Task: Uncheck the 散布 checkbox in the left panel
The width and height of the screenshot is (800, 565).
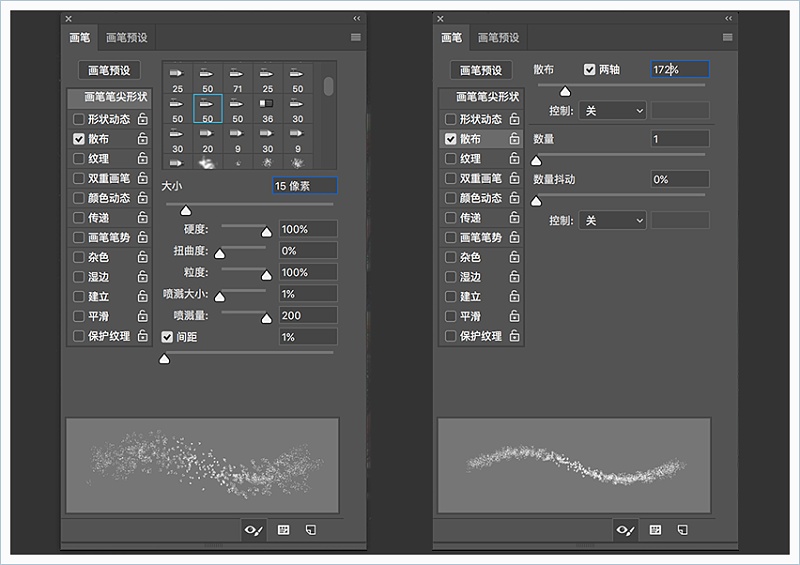Action: (x=79, y=140)
